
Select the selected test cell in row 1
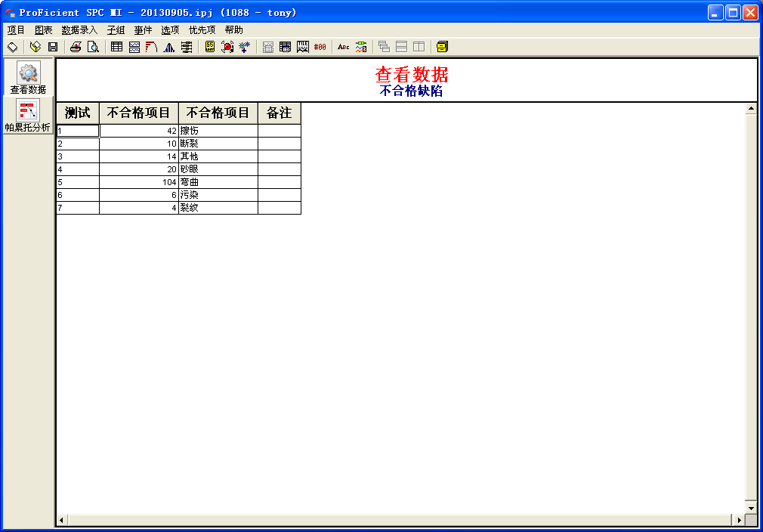point(78,131)
